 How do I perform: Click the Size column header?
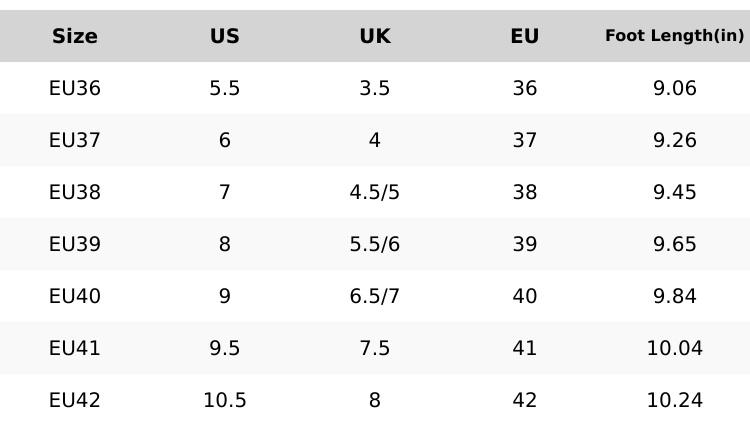click(x=75, y=36)
